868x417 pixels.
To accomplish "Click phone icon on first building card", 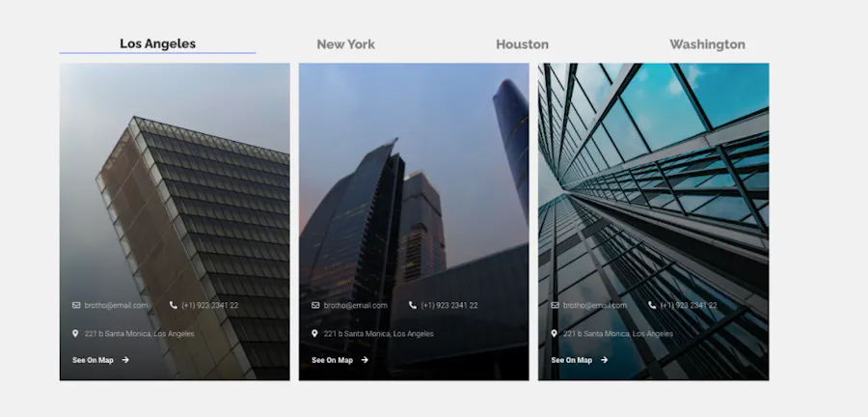I will [x=174, y=305].
